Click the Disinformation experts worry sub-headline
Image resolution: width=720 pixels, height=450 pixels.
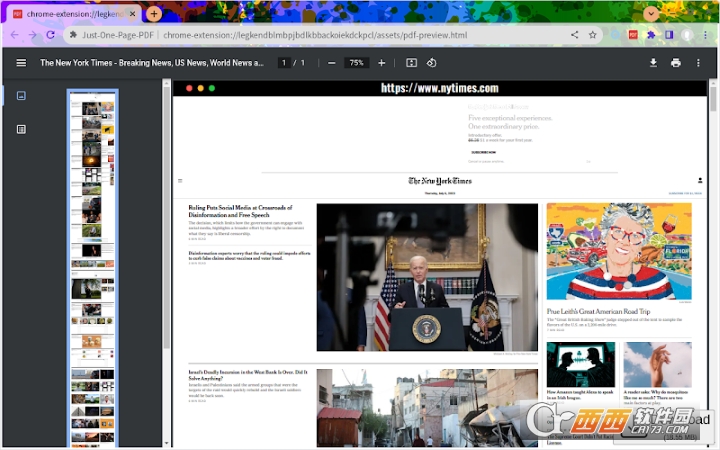(x=249, y=256)
